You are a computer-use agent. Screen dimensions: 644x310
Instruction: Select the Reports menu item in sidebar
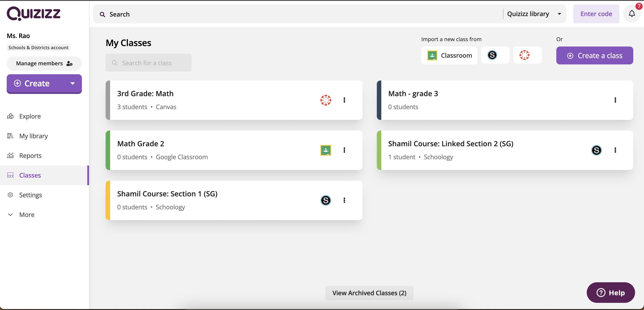click(x=30, y=155)
